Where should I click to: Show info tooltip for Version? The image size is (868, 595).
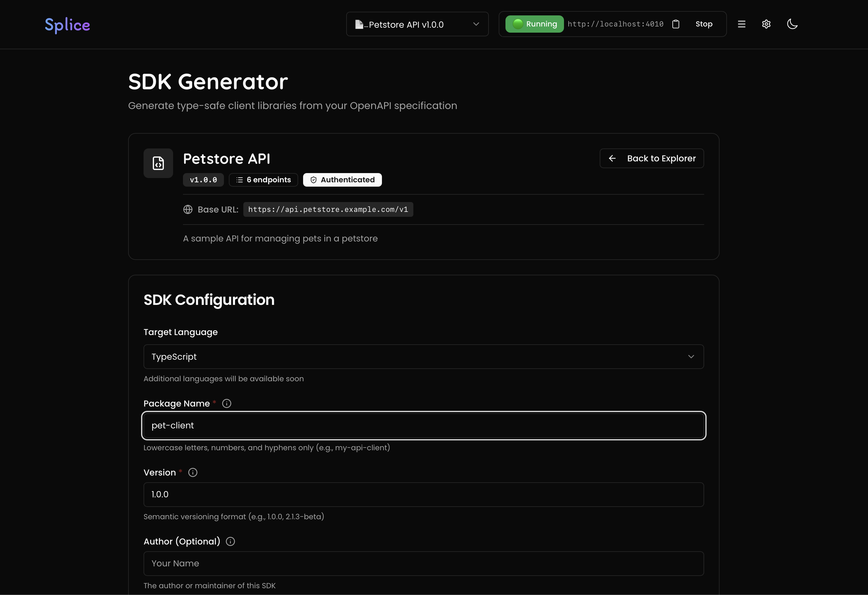point(193,472)
